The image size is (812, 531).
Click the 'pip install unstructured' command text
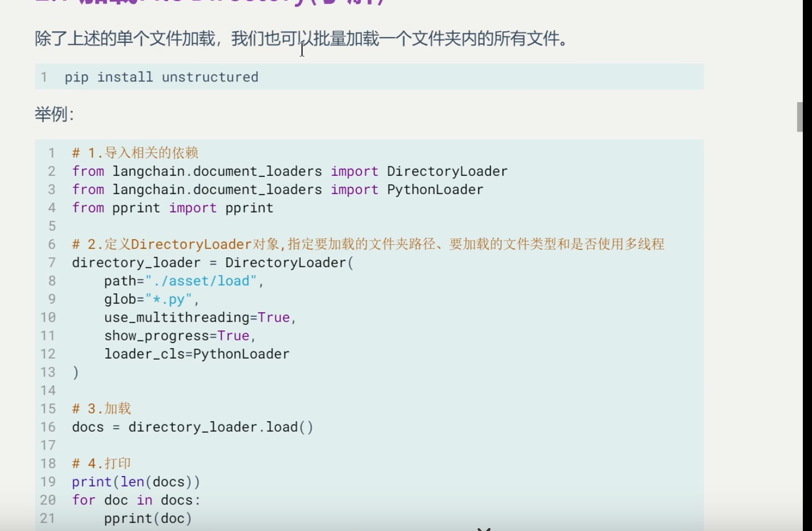click(x=161, y=77)
